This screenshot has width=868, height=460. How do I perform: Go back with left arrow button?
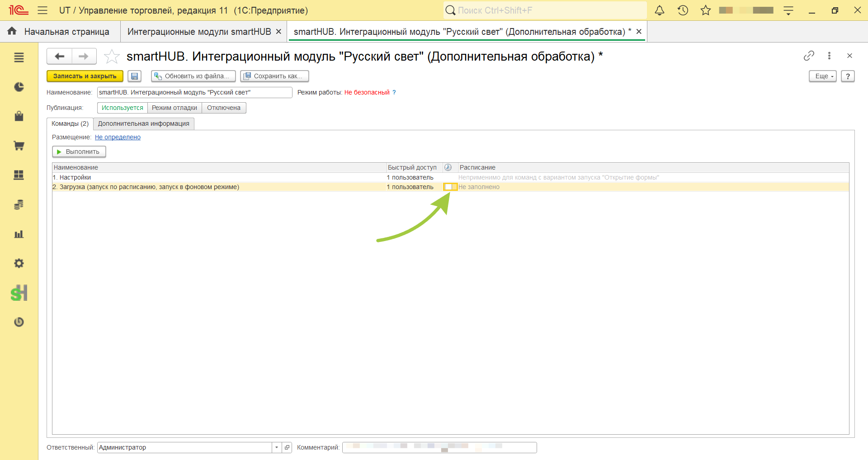pos(59,57)
